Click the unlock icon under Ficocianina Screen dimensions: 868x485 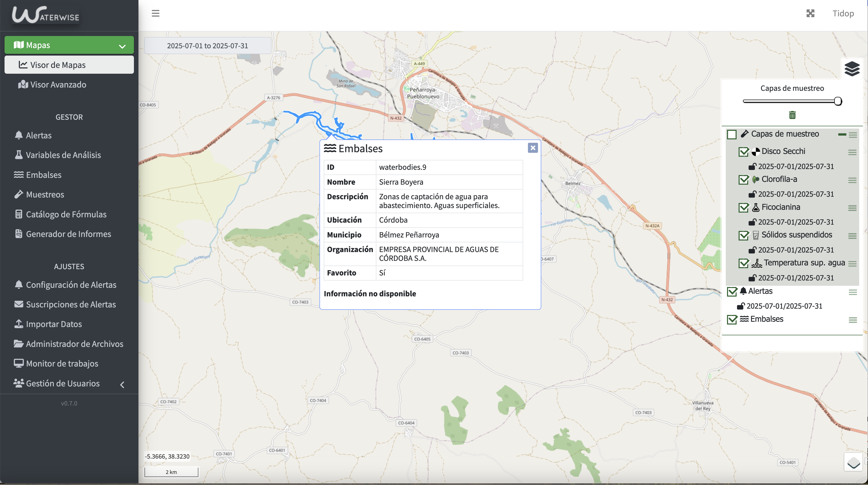click(752, 222)
